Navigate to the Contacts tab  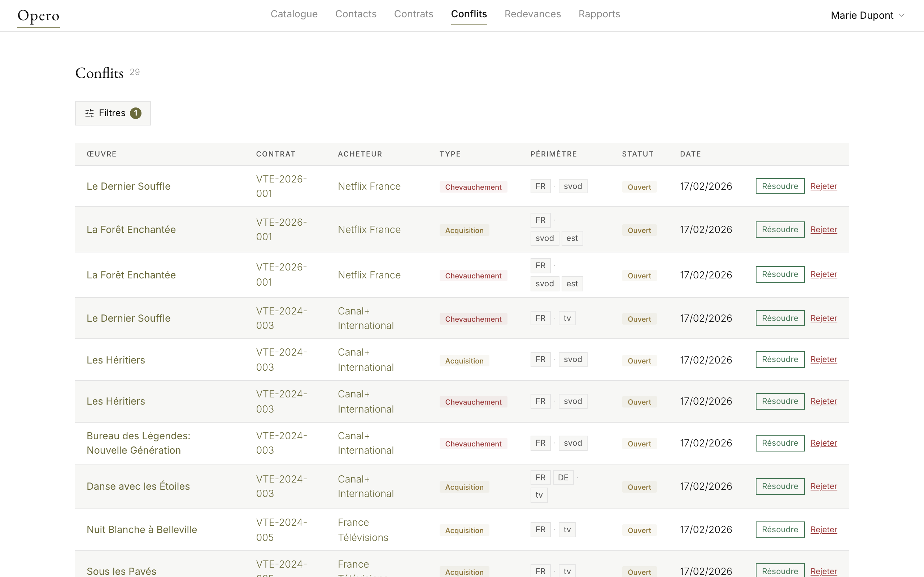coord(356,14)
